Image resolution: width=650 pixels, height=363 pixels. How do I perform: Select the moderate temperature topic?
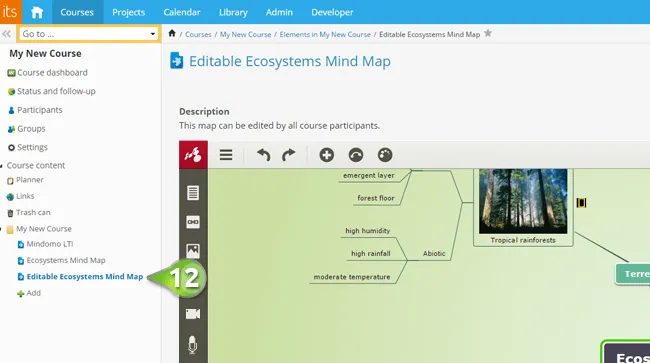[x=352, y=277]
